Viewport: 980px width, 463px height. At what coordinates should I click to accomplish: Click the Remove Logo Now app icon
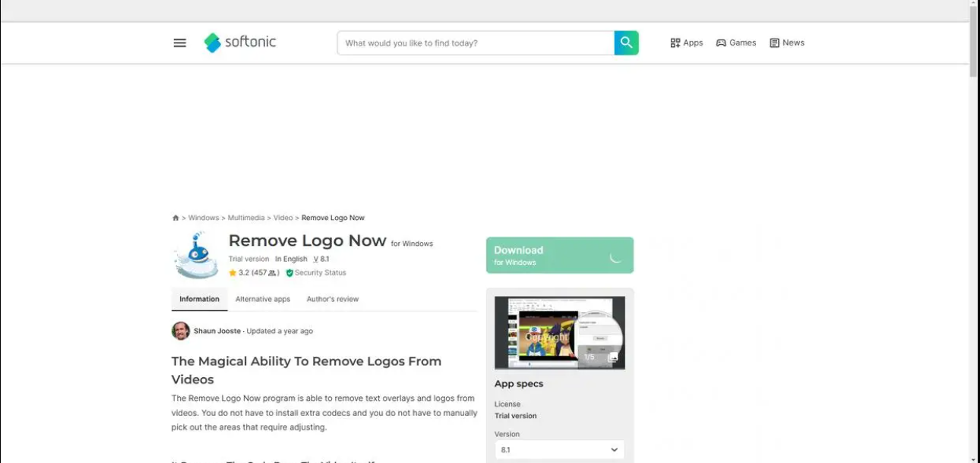click(x=196, y=255)
